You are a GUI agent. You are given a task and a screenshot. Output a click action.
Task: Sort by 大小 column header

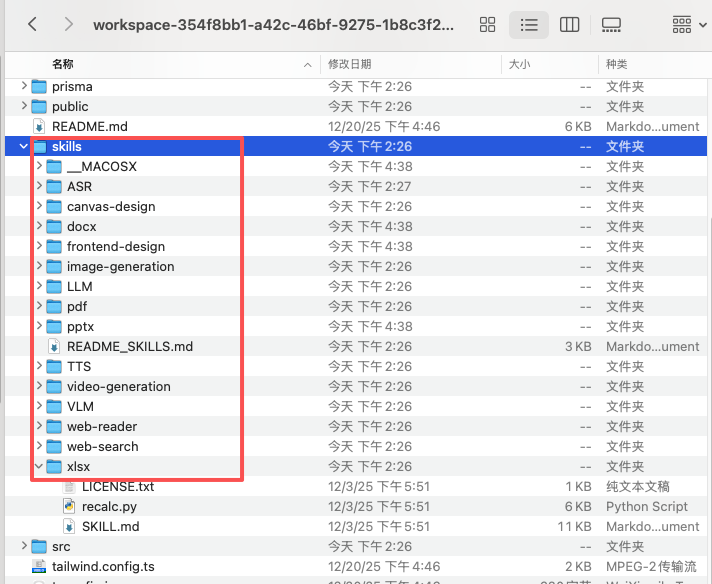(x=519, y=64)
